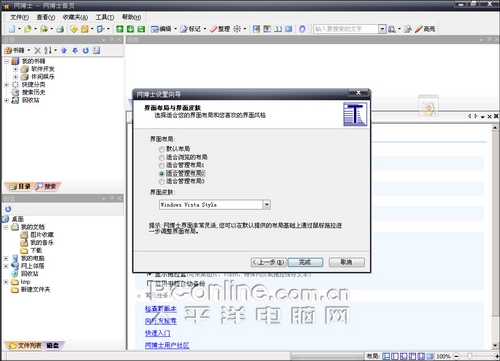Click the 完成 finish button
This screenshot has width=500, height=361.
[305, 262]
